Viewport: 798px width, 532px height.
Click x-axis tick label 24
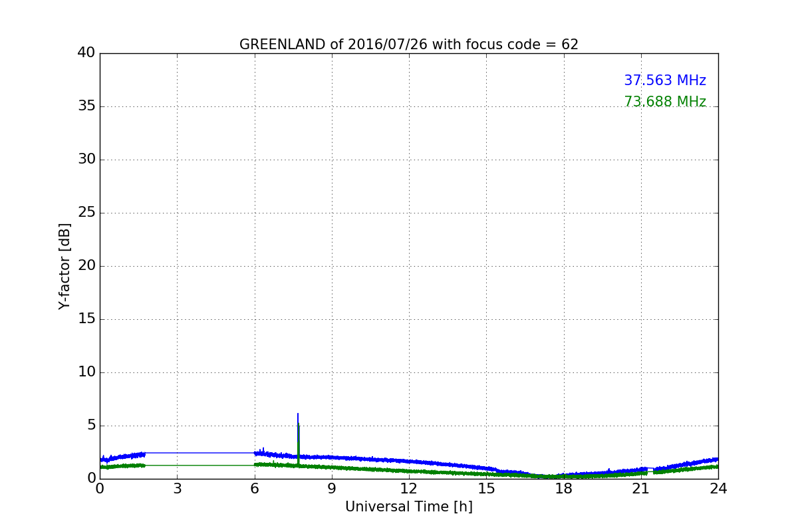(x=718, y=489)
